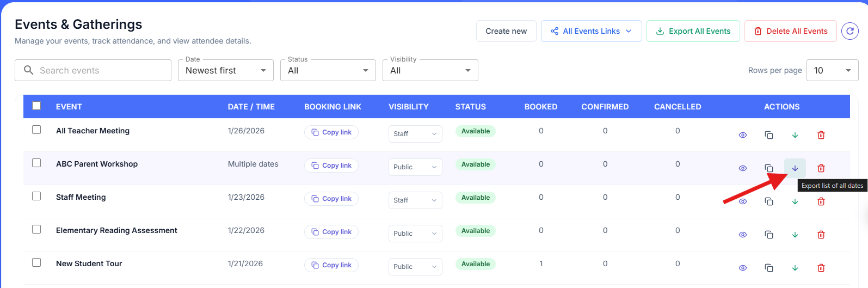This screenshot has width=868, height=288.
Task: Toggle the select-all checkbox in table header
Action: pyautogui.click(x=36, y=106)
